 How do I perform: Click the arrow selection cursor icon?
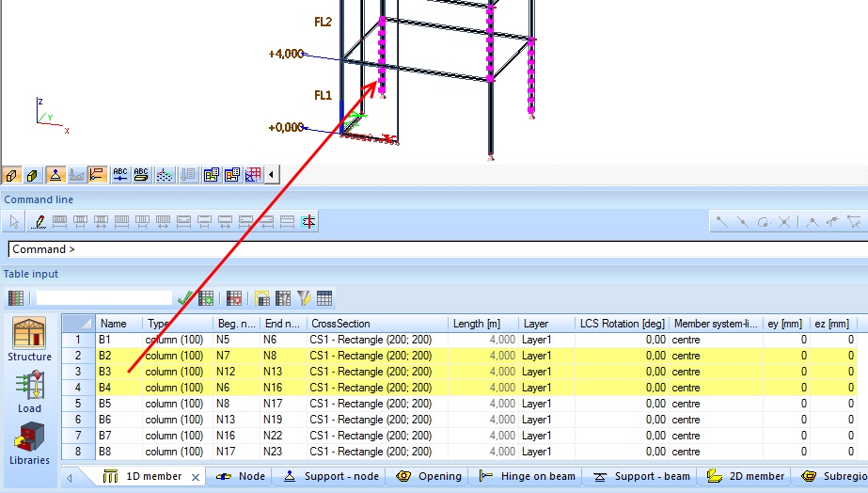point(14,222)
